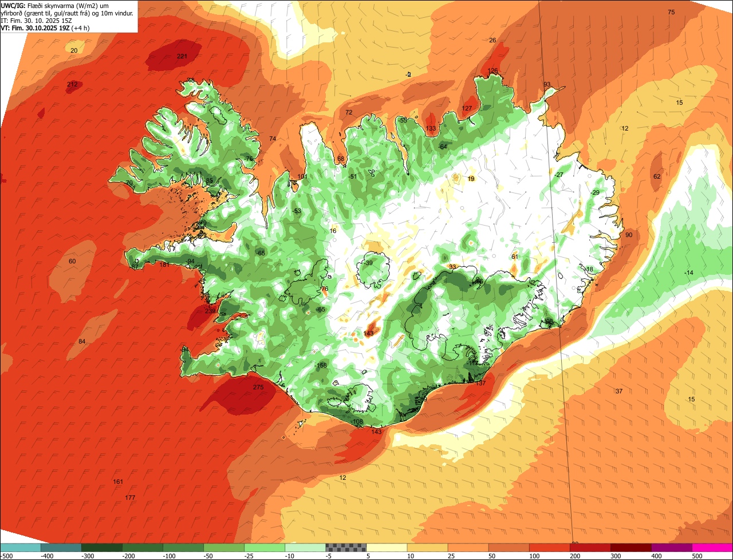
Task: Click the map value '212'
Action: [x=72, y=84]
